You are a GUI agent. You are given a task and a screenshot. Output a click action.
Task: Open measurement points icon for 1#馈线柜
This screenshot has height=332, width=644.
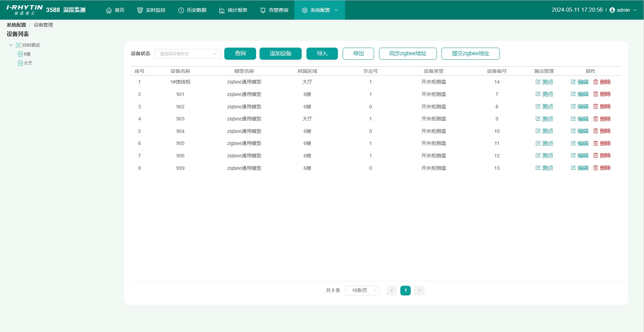tap(538, 82)
